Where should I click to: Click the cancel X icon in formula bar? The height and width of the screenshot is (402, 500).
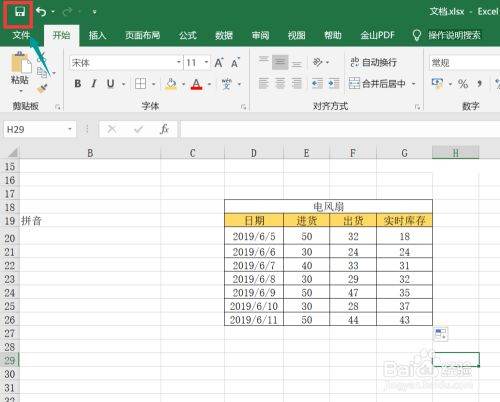pyautogui.click(x=112, y=129)
